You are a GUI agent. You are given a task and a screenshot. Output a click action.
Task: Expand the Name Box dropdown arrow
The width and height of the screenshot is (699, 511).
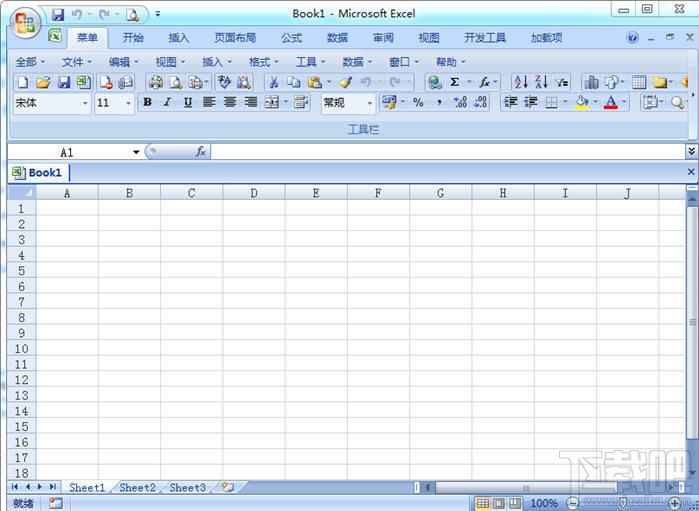pyautogui.click(x=136, y=152)
